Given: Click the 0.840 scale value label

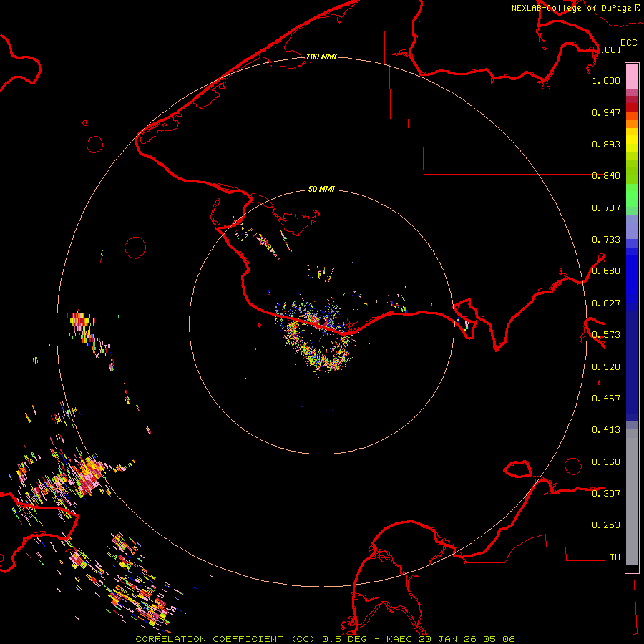Looking at the screenshot, I should pos(606,176).
